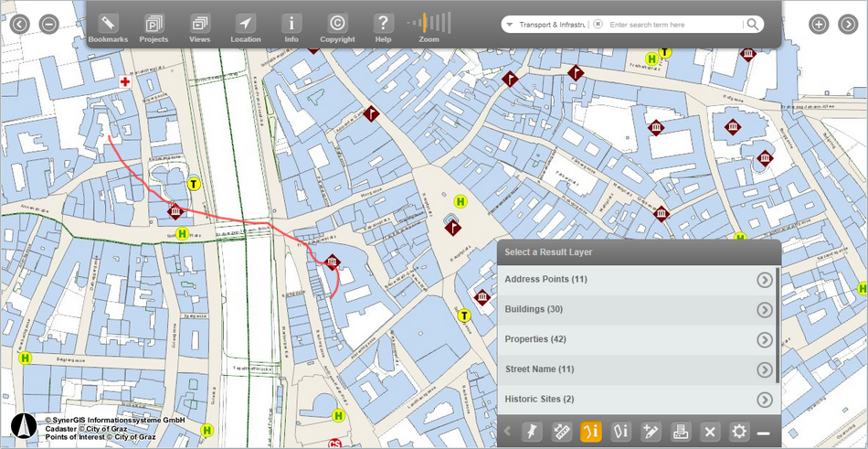The height and width of the screenshot is (449, 868).
Task: Click the flag marker in Hauptplatz square
Action: tap(453, 228)
